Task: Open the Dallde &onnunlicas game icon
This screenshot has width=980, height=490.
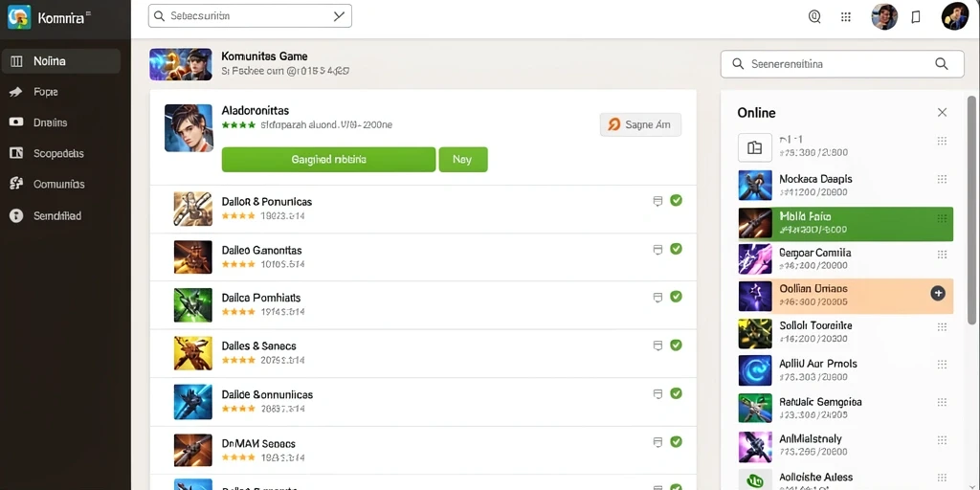Action: (192, 402)
